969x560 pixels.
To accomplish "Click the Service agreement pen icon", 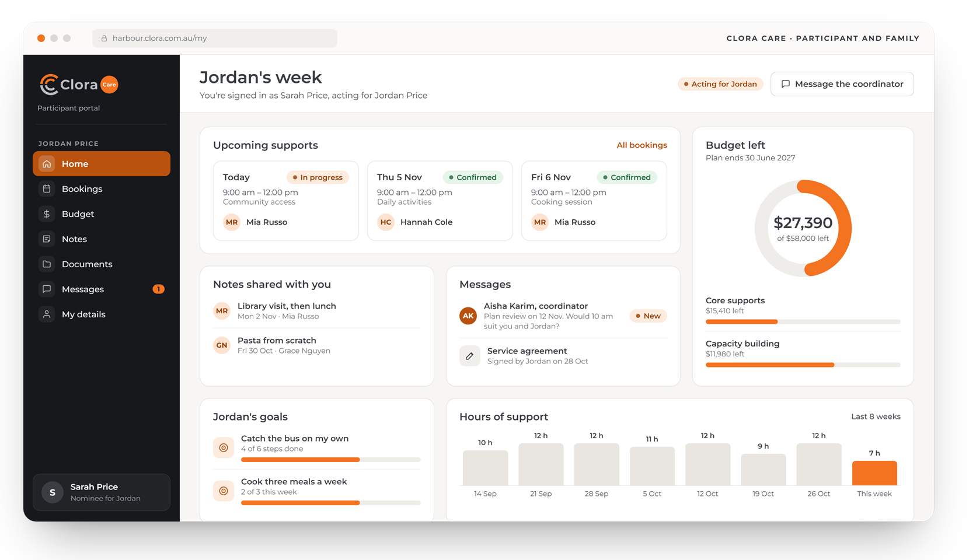I will (x=470, y=356).
